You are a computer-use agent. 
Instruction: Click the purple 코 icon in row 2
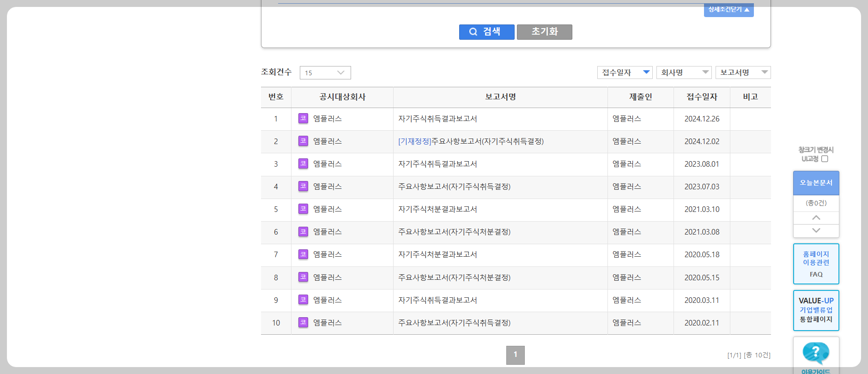[x=303, y=141]
